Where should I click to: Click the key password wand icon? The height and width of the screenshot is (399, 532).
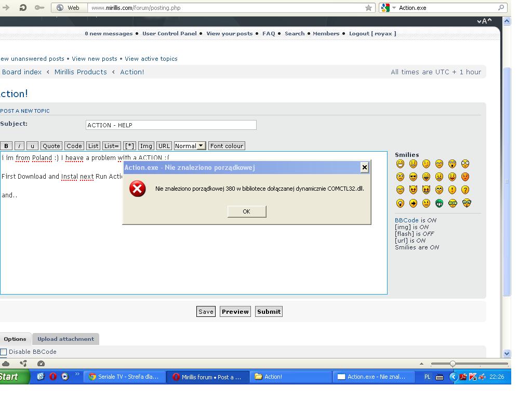39,7
